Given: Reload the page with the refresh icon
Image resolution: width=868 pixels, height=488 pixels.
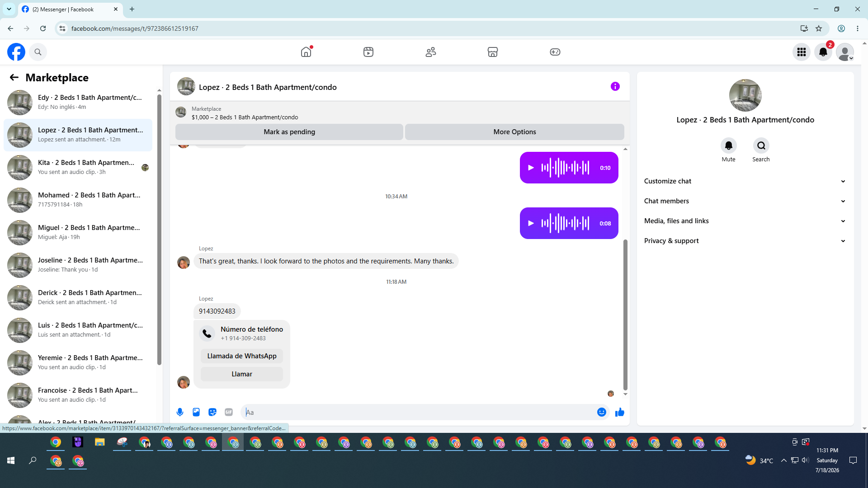Looking at the screenshot, I should pyautogui.click(x=43, y=28).
